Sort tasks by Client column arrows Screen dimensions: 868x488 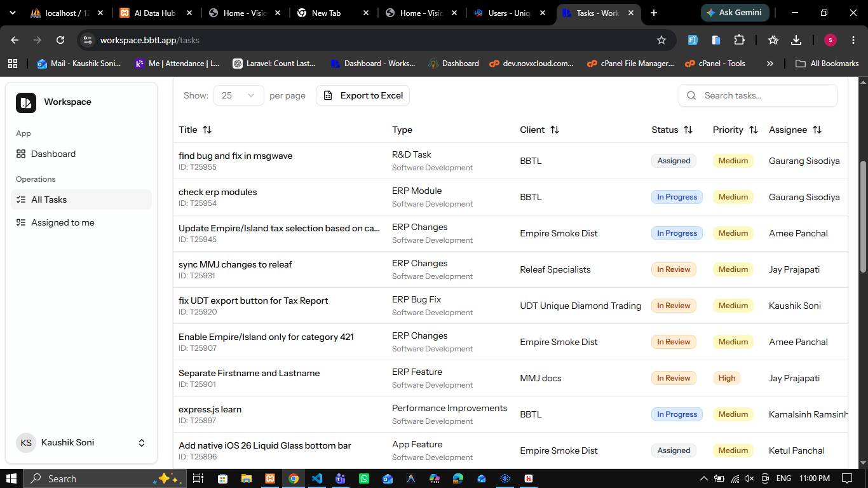click(x=555, y=130)
